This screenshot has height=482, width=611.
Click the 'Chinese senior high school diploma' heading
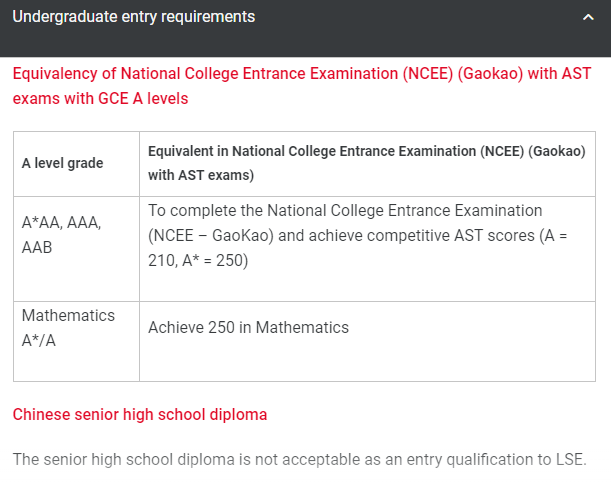140,414
